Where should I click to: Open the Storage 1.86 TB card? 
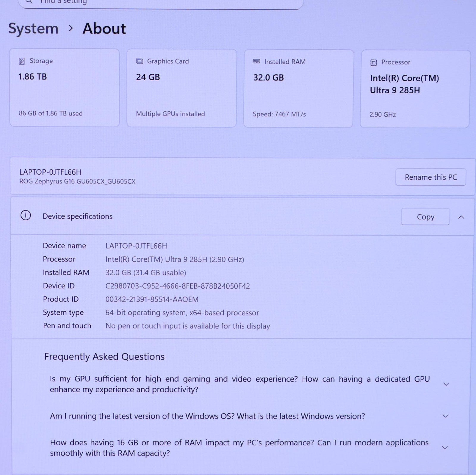[65, 88]
